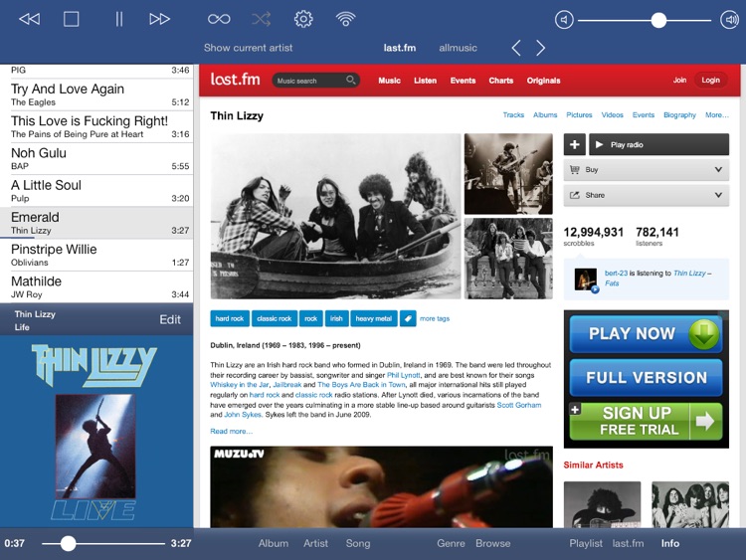Viewport: 746px width, 560px height.
Task: Lower volume with the quiet speaker icon
Action: click(x=564, y=20)
